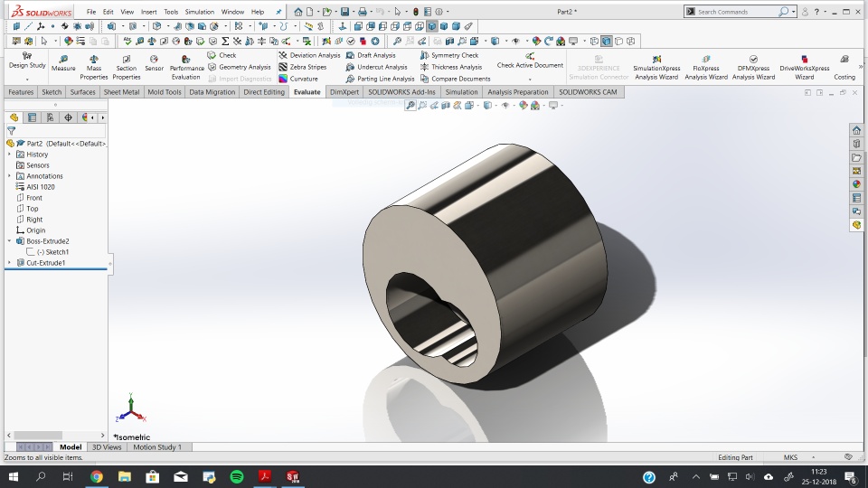Launch SimulationXpress Analysis Wizard
868x488 pixels.
[x=656, y=68]
